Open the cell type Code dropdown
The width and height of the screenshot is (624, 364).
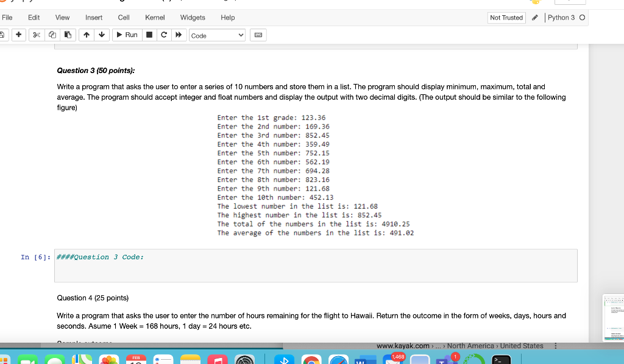point(216,35)
